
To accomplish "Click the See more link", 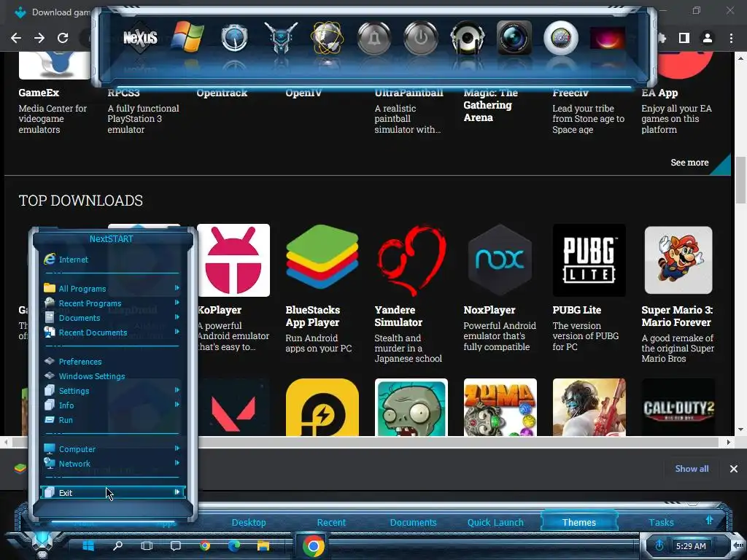I will click(689, 163).
